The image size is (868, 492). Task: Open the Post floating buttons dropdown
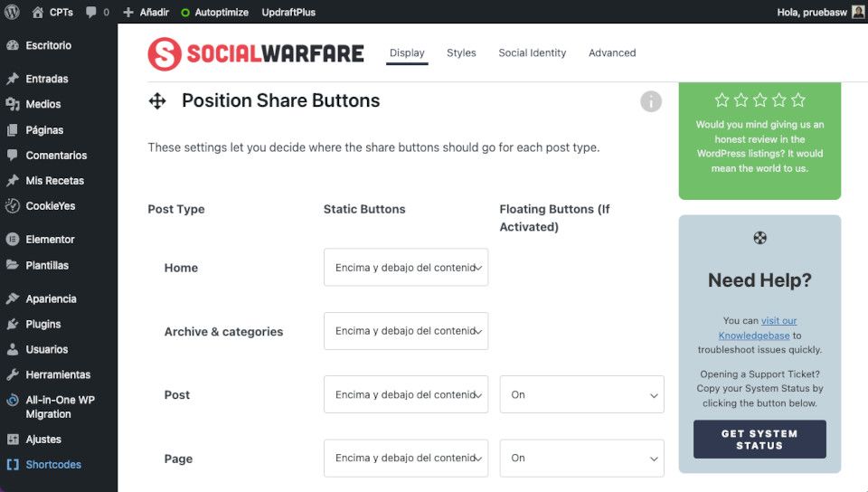click(581, 394)
